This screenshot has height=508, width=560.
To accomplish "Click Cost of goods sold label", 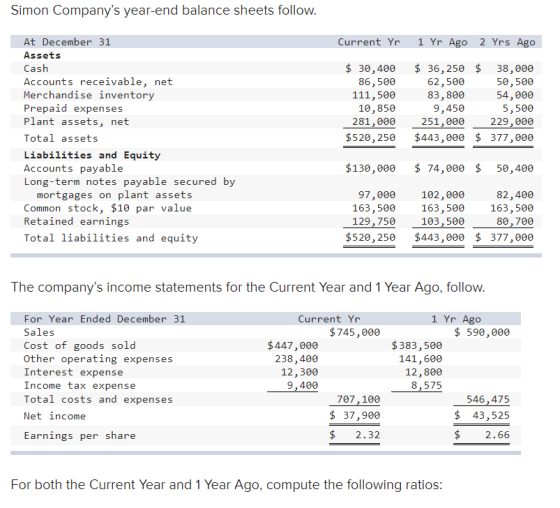I will pos(80,345).
